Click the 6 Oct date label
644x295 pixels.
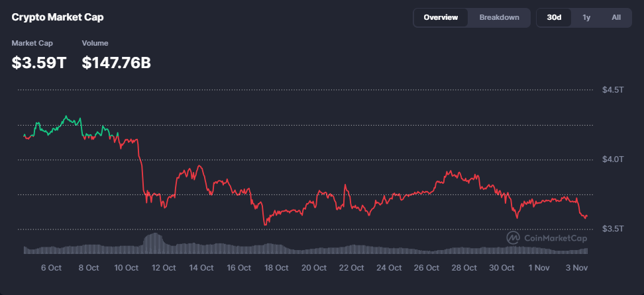pyautogui.click(x=51, y=268)
